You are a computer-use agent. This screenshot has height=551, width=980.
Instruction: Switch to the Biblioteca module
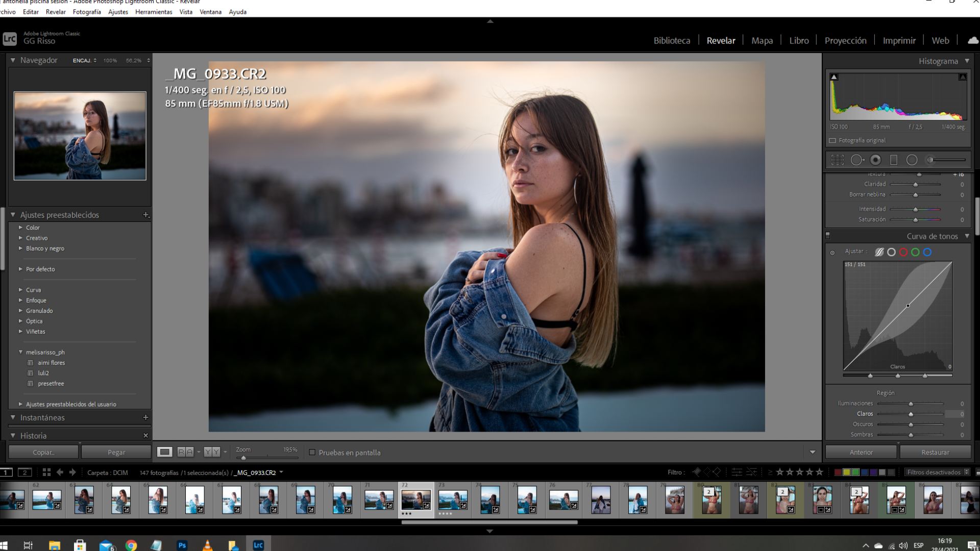point(672,40)
